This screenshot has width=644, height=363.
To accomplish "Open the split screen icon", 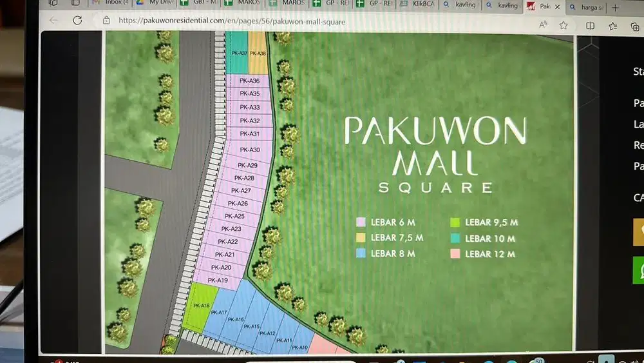I will (x=590, y=26).
